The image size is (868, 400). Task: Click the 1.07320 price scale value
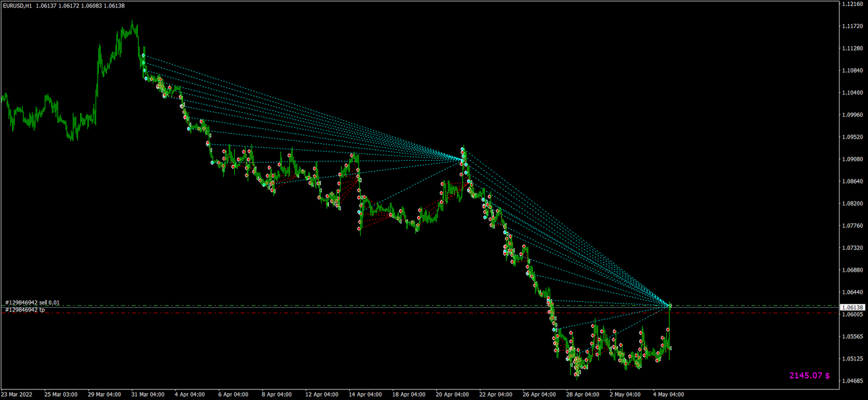coord(851,248)
